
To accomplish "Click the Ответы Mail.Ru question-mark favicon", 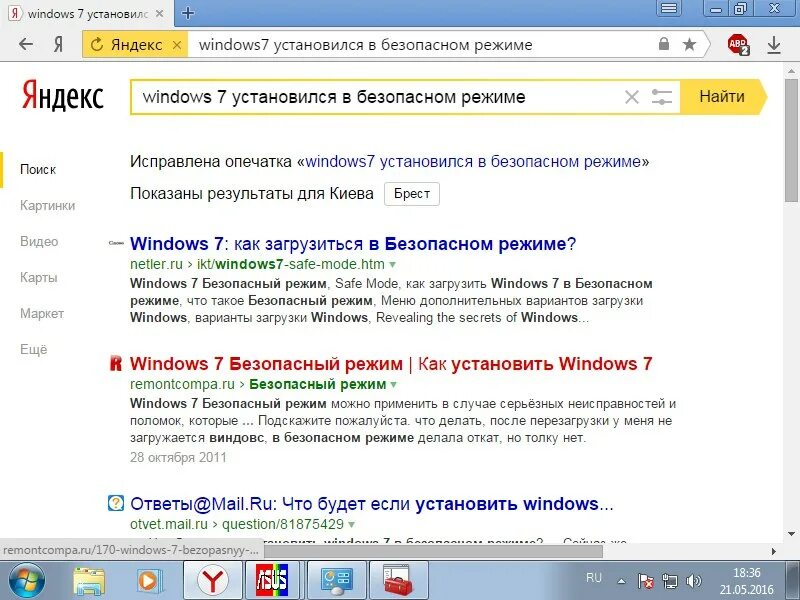I will pyautogui.click(x=116, y=504).
